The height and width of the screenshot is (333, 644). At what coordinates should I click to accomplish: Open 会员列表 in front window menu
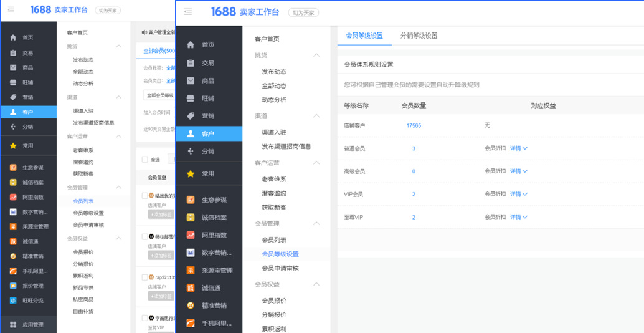click(274, 239)
